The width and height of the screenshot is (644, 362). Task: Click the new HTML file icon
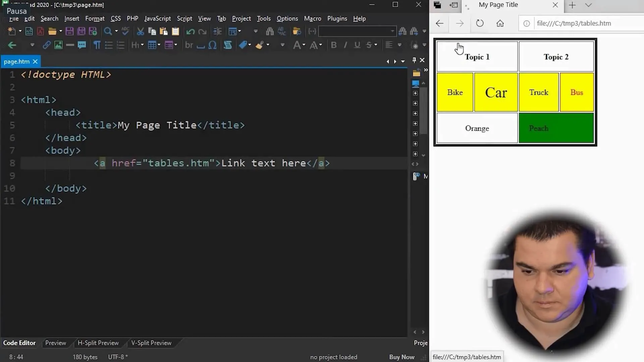pyautogui.click(x=29, y=31)
